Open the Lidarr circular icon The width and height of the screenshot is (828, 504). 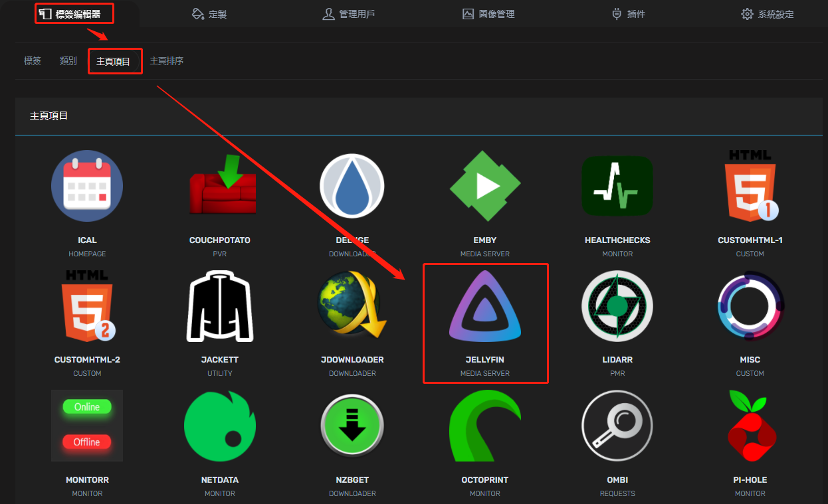pyautogui.click(x=617, y=305)
